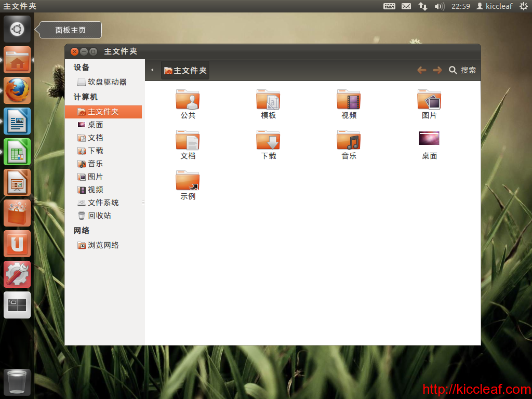Launch Firefox from the launcher
Screen dimensions: 532x399
point(17,90)
